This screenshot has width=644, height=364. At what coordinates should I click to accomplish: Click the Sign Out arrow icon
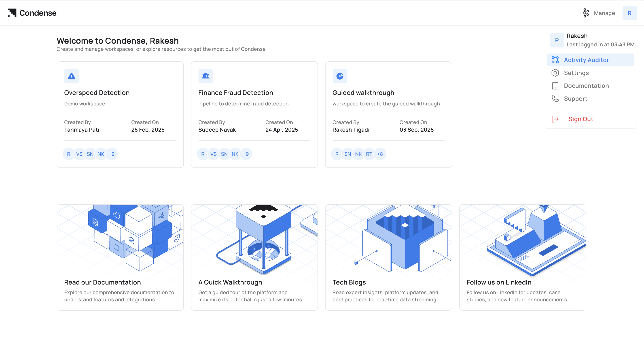pyautogui.click(x=555, y=119)
